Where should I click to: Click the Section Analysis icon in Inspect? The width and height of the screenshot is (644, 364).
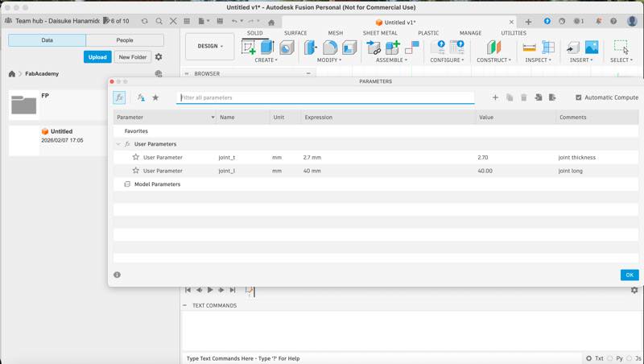(548, 48)
